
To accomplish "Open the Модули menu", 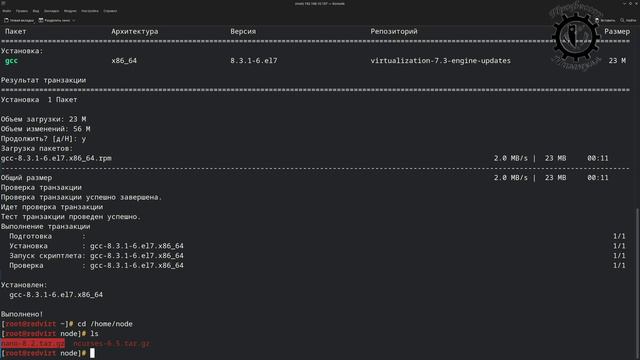I will (70, 11).
